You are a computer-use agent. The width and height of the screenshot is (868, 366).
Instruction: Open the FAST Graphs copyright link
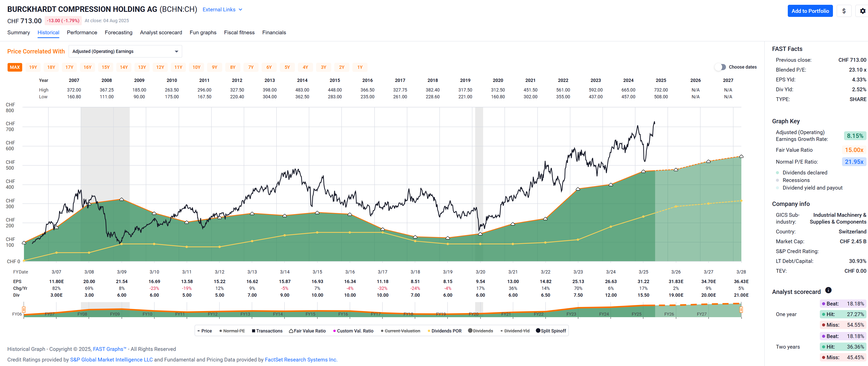109,349
